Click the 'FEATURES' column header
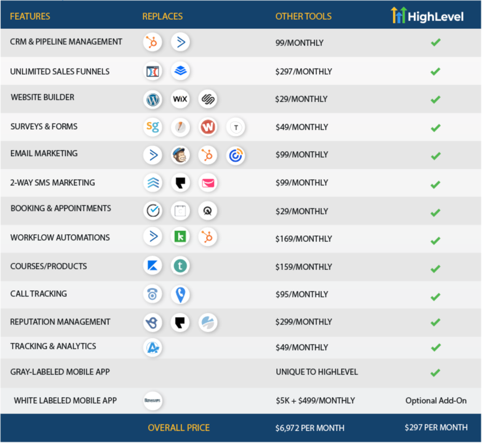The image size is (484, 448). click(30, 16)
